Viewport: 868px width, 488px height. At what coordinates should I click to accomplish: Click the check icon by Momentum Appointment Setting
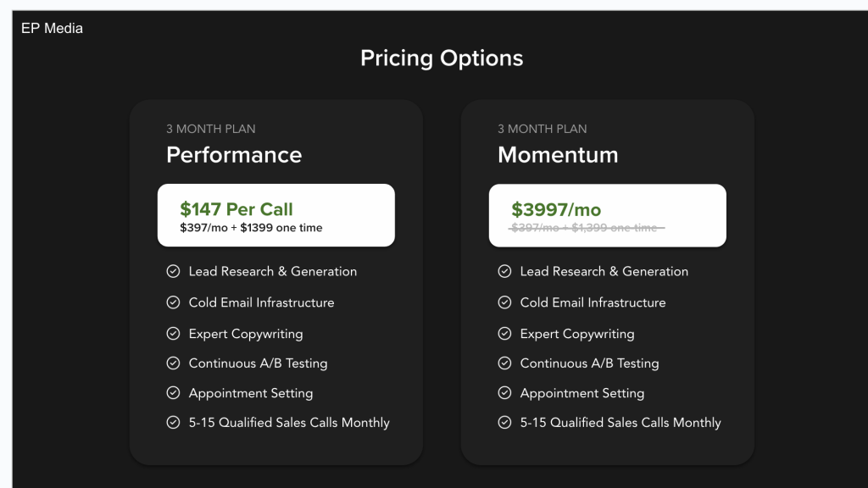(504, 392)
